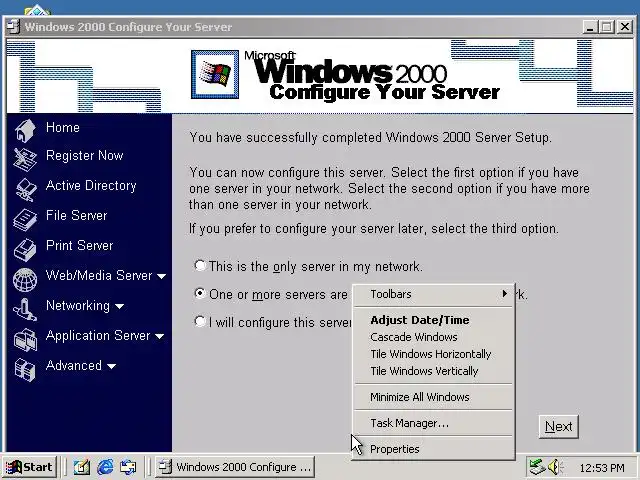Click 'If you prefer to configure' text line
Screen dimensions: 640x480
tap(373, 229)
